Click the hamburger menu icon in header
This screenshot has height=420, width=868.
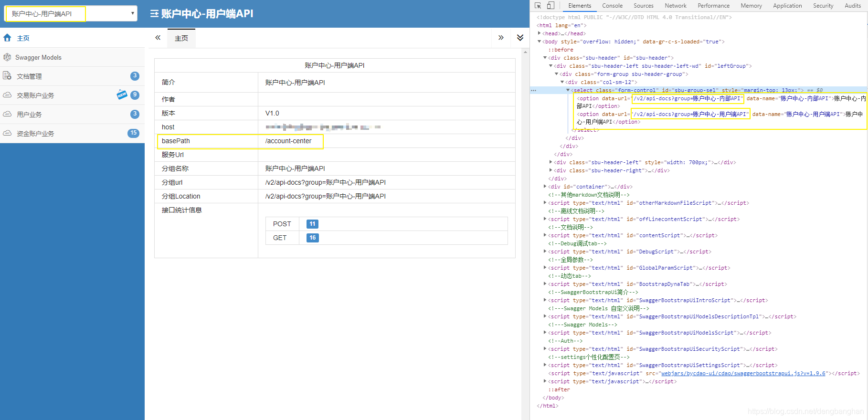click(154, 14)
